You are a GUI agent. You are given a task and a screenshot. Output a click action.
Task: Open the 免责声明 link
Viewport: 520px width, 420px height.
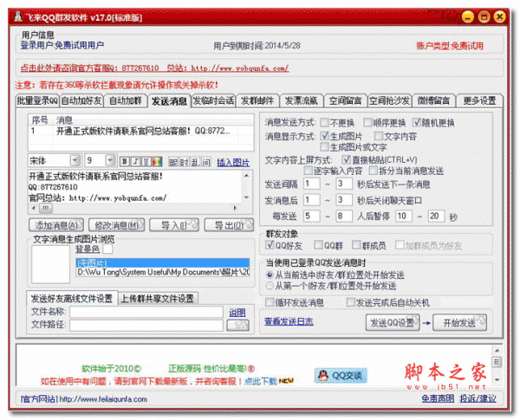(x=438, y=398)
